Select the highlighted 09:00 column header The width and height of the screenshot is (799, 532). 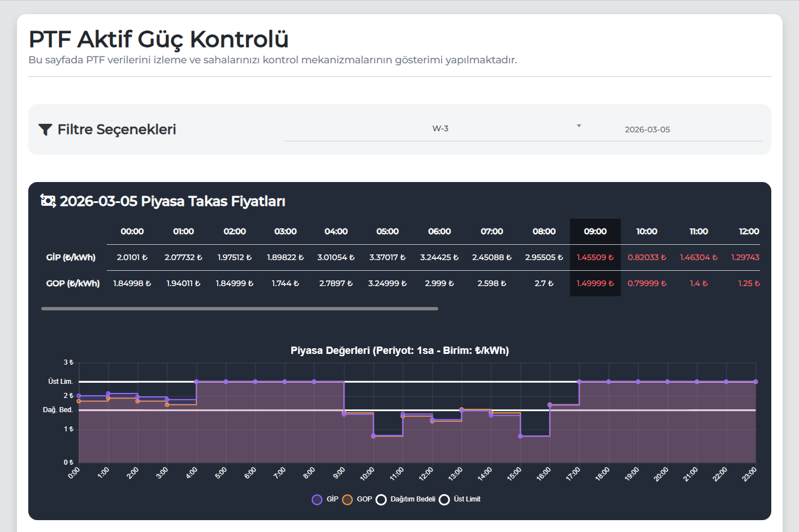tap(595, 231)
